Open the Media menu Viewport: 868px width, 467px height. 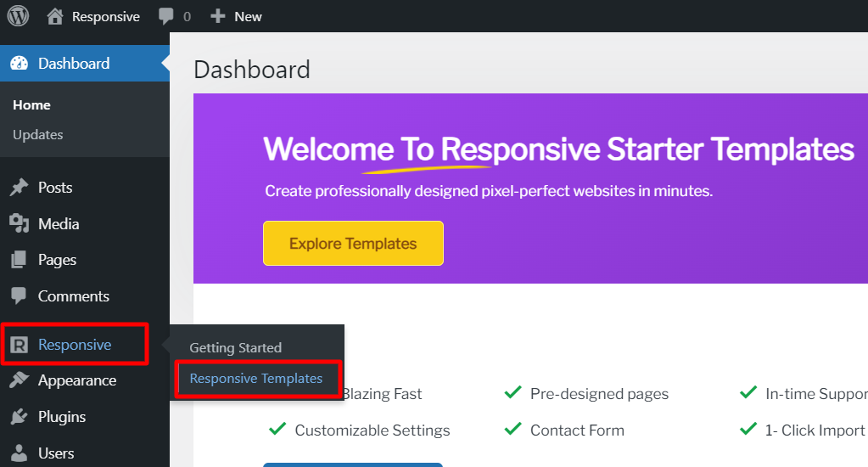59,224
